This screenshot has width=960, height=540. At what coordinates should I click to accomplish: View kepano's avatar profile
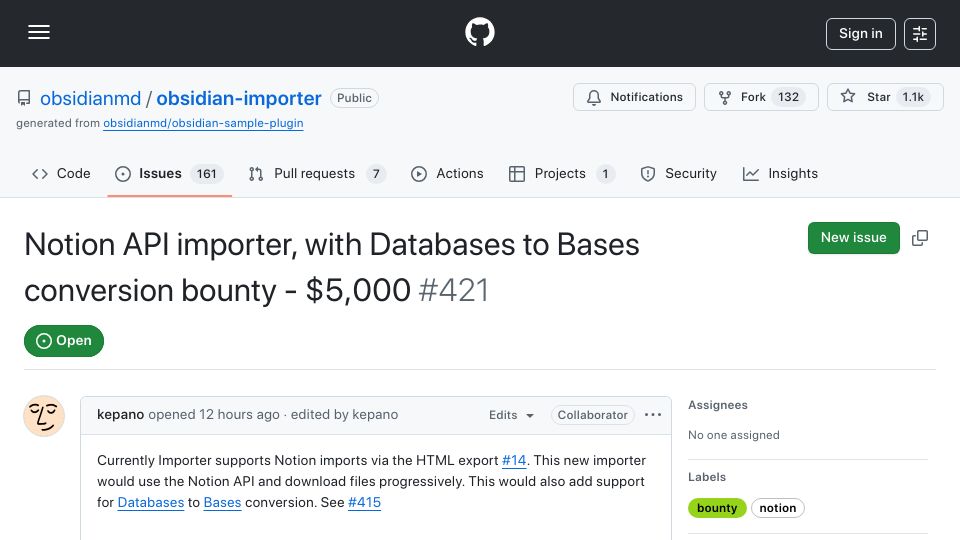click(44, 416)
